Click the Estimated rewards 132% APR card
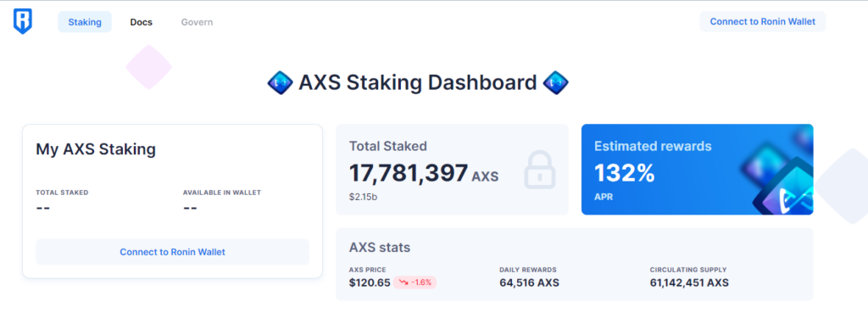Viewport: 868px width, 324px height. pos(697,170)
